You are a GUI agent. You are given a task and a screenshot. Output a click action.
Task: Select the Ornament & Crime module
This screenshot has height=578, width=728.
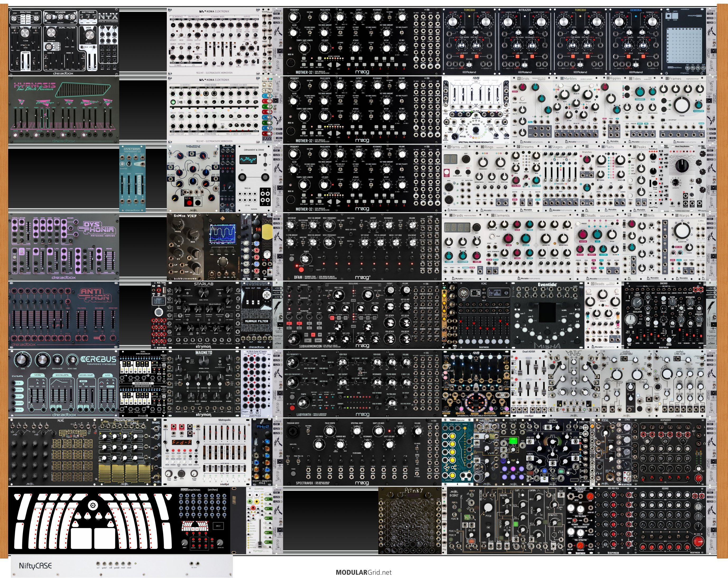click(x=254, y=178)
